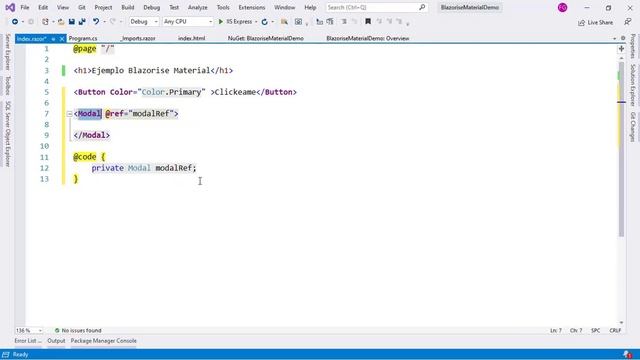Click the split editor icon above the scrollbar
The image size is (640, 360).
click(621, 49)
